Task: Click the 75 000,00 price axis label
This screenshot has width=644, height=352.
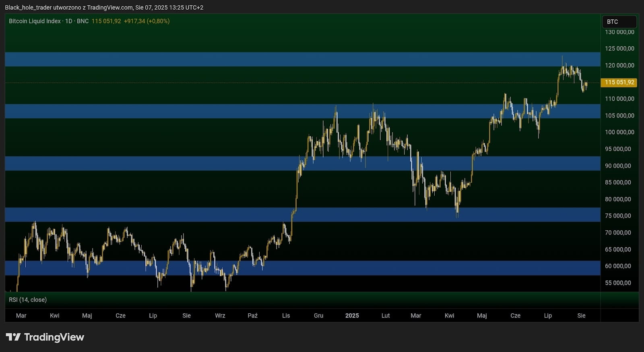Action: coord(618,216)
